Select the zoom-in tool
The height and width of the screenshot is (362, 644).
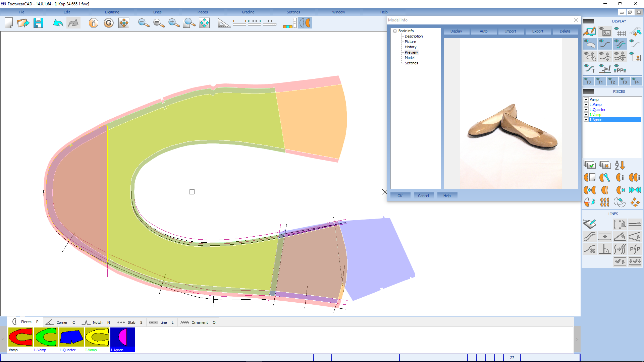coord(173,22)
